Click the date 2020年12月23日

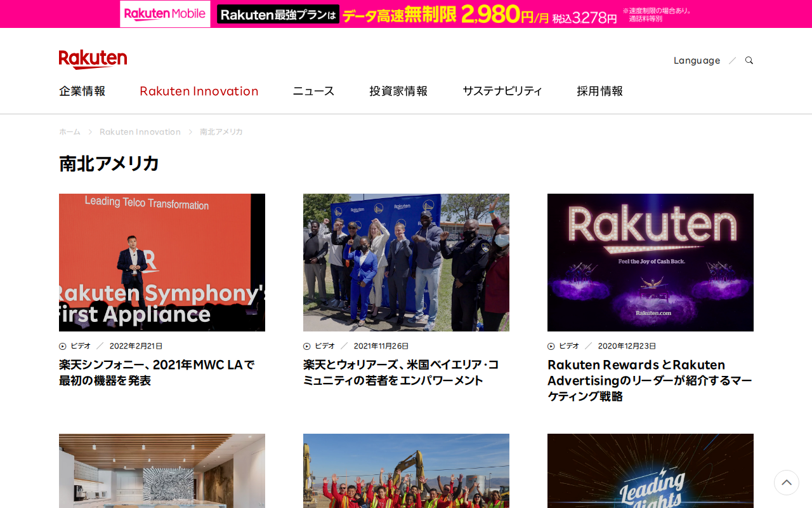point(627,346)
